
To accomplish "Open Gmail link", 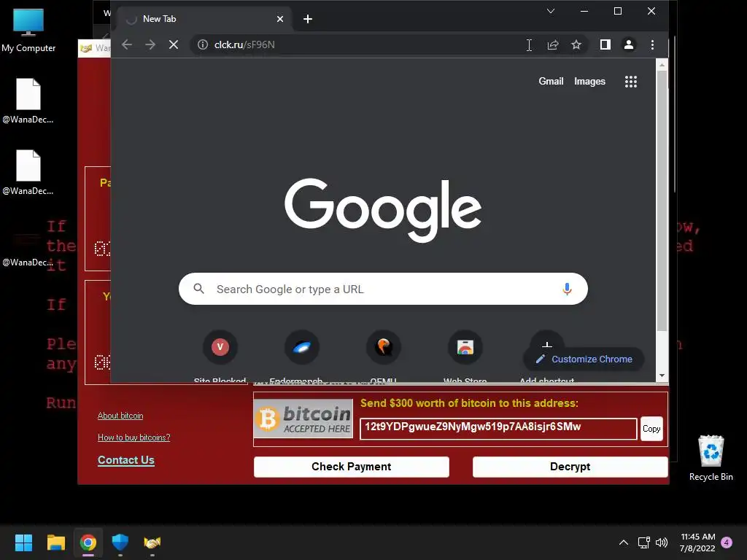I will 551,82.
